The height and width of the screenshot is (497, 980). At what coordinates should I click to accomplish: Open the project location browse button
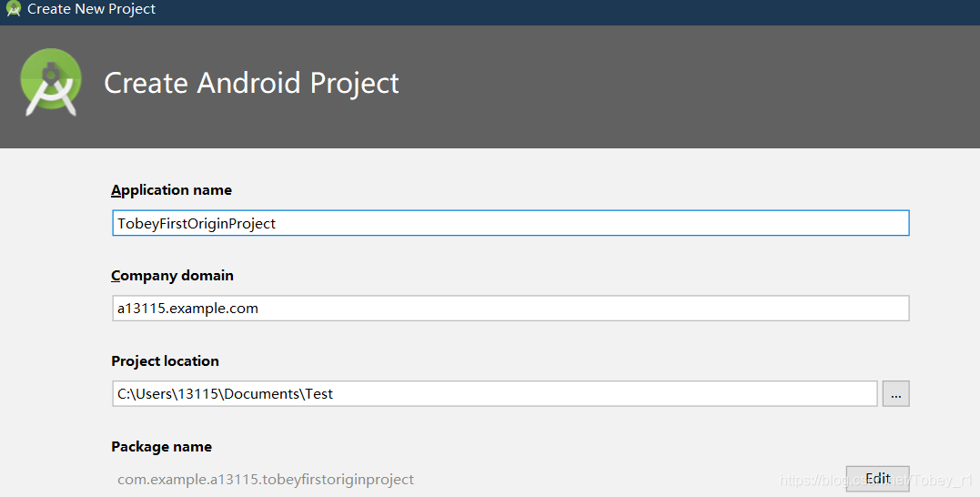pyautogui.click(x=895, y=394)
